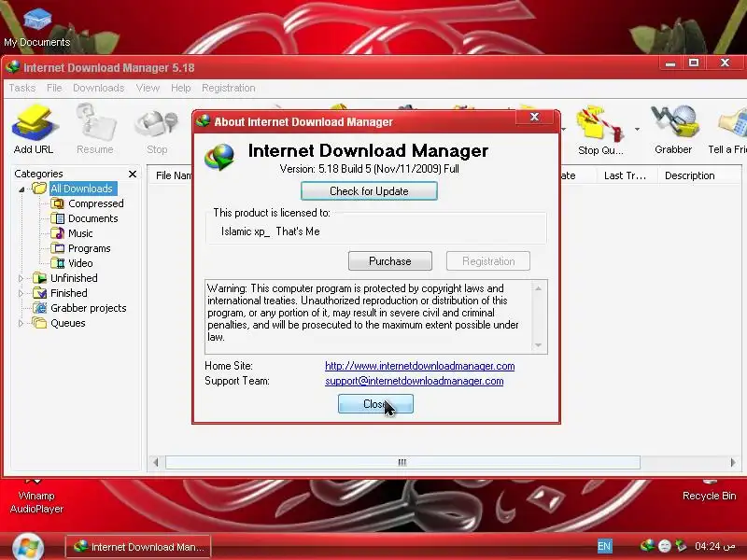This screenshot has height=560, width=747.
Task: Click the File Name column header
Action: [174, 175]
